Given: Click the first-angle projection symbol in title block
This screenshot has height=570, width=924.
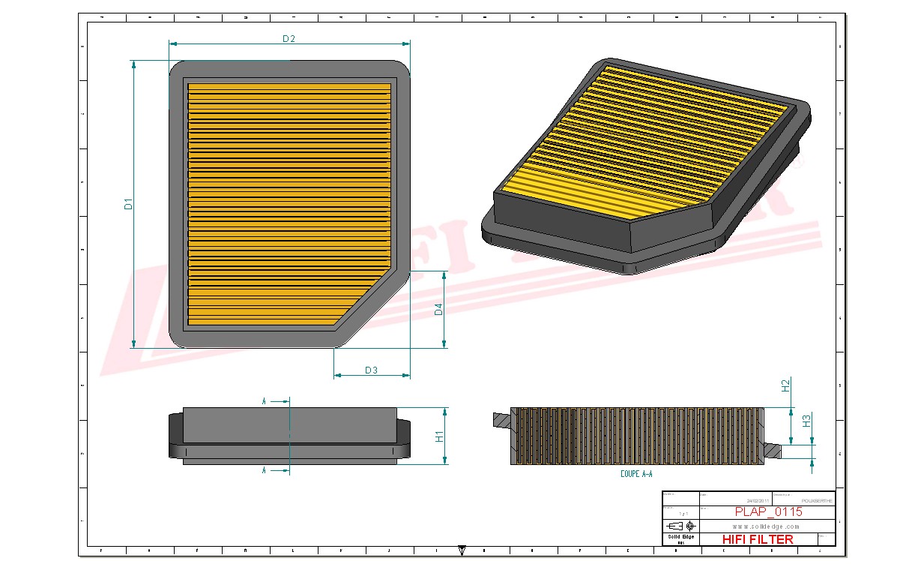Looking at the screenshot, I should coord(681,526).
